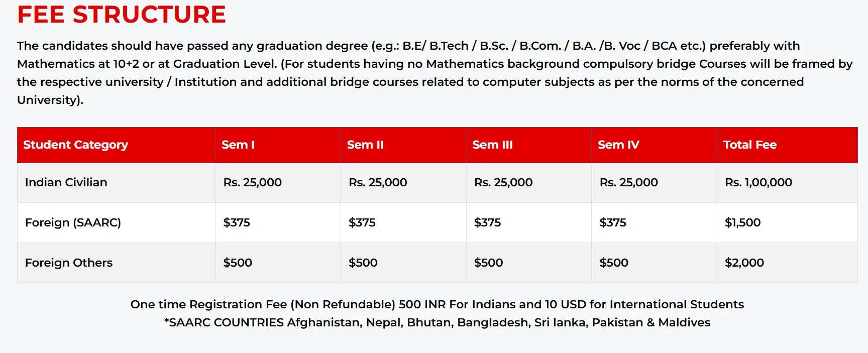This screenshot has width=868, height=353.
Task: Click Indian Civilian Sem I fee Rs. 25,000
Action: coord(252,182)
